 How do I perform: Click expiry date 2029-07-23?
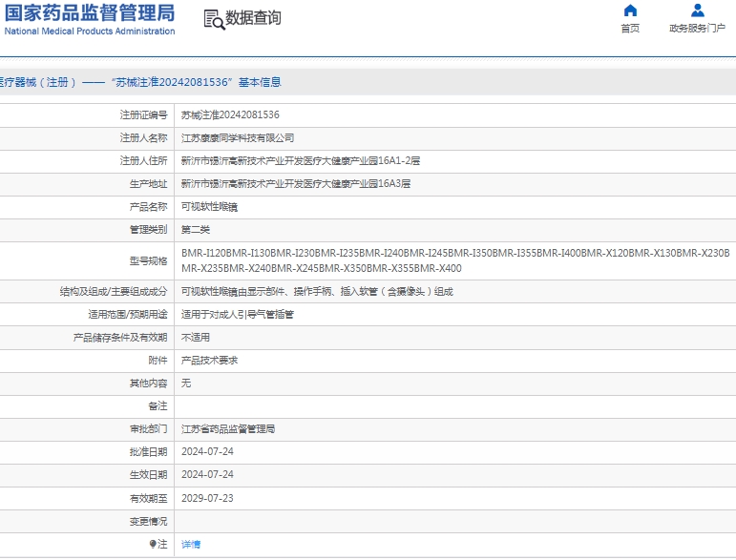(207, 499)
